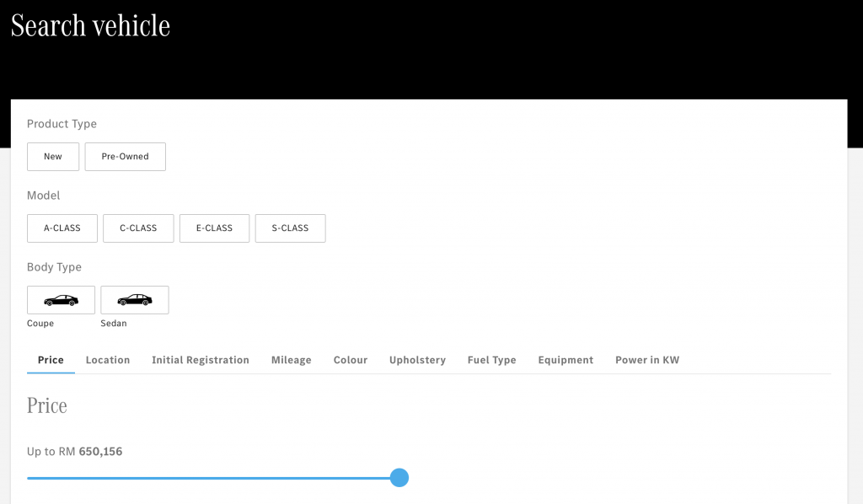Toggle the A-CLASS model filter
The height and width of the screenshot is (504, 863).
pos(62,228)
